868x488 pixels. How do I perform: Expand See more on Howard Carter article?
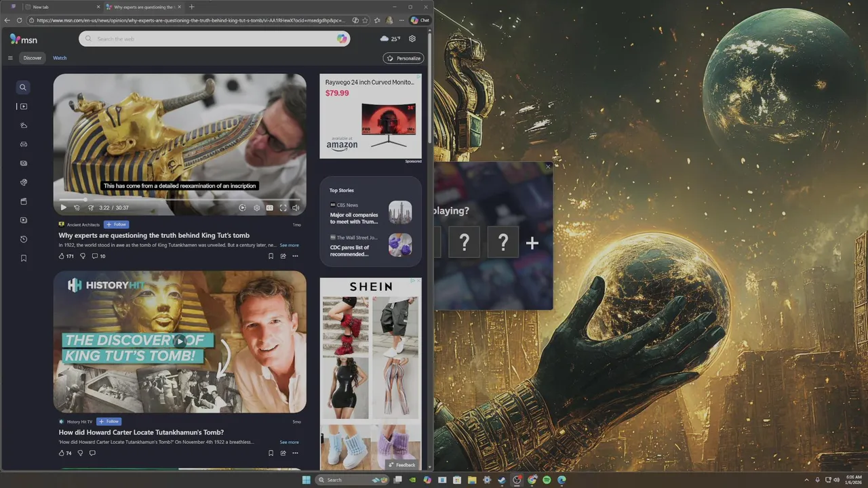pos(289,442)
